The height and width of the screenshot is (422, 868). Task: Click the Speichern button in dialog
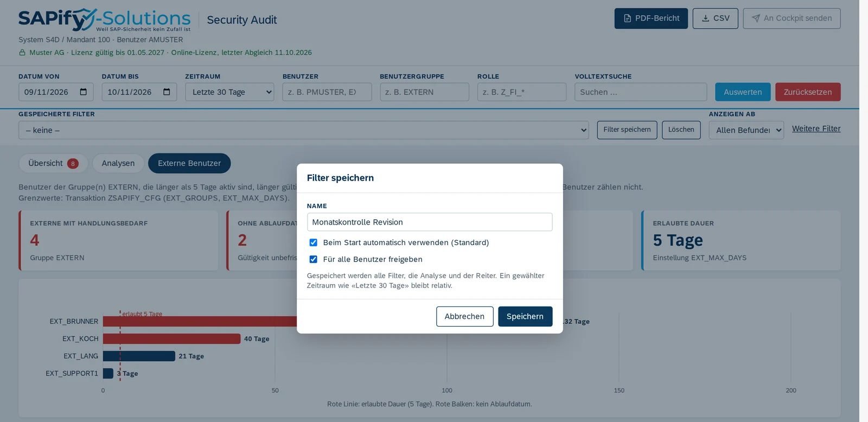[x=525, y=316]
